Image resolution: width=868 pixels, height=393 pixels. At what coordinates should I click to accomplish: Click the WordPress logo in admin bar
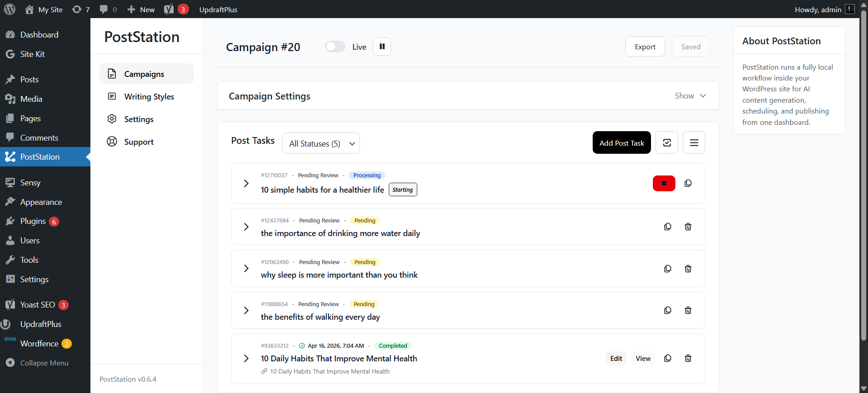(x=10, y=9)
